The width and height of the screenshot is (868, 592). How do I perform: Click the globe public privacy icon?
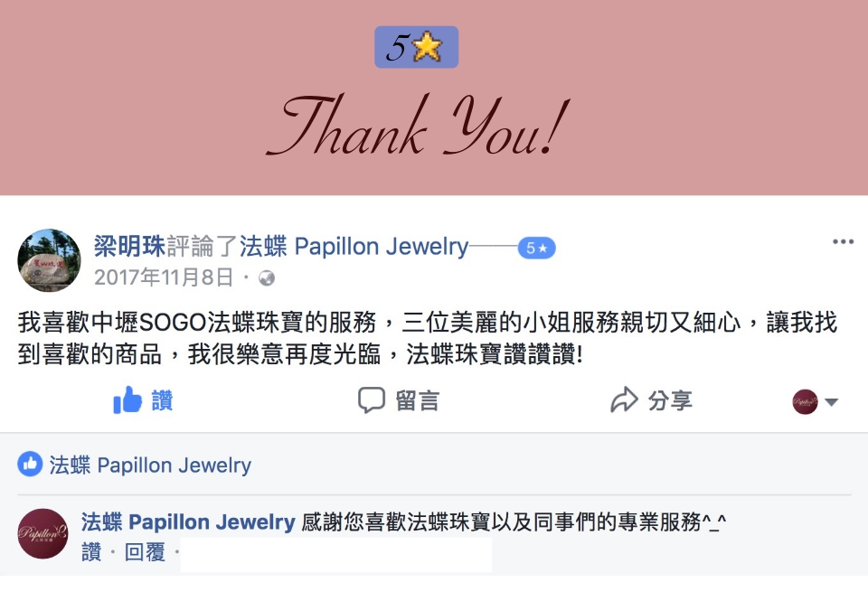(267, 277)
